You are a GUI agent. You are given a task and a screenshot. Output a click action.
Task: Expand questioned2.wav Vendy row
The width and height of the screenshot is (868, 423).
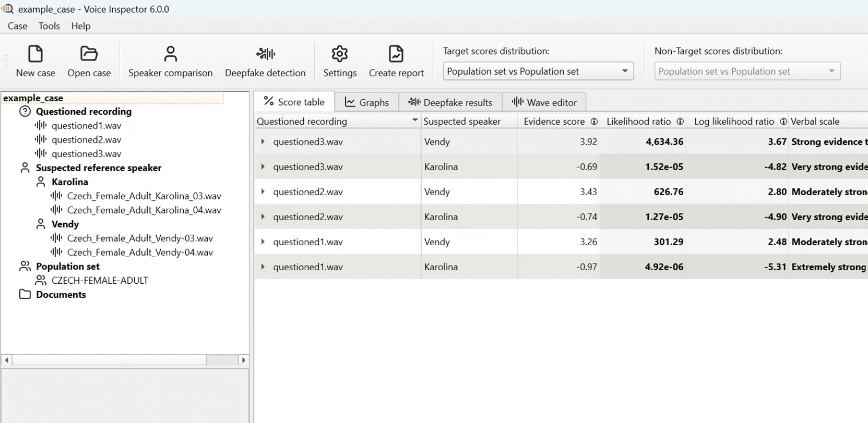click(263, 191)
